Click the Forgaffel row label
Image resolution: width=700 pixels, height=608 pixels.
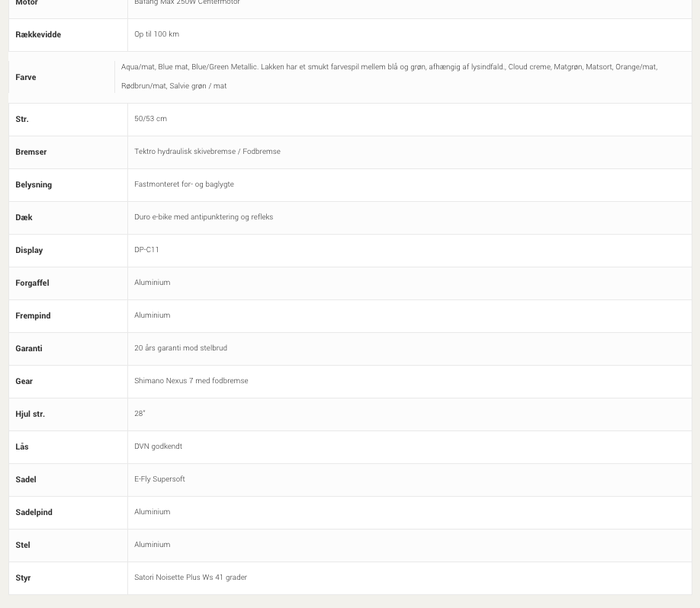(x=32, y=283)
